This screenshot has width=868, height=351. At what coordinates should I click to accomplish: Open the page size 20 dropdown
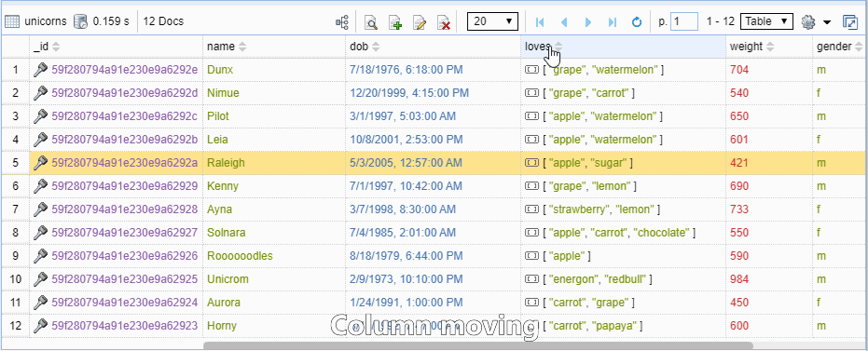(x=492, y=21)
